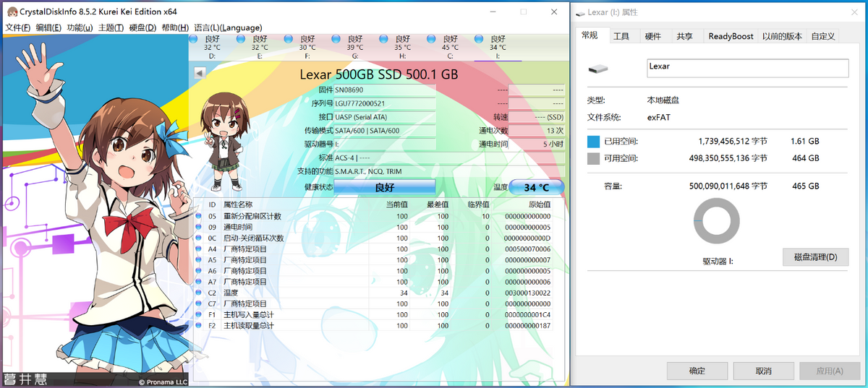Click the 支持的功能 S.M.A.R.T., NCQ, TRIM field
Image resolution: width=868 pixels, height=388 pixels.
[448, 172]
